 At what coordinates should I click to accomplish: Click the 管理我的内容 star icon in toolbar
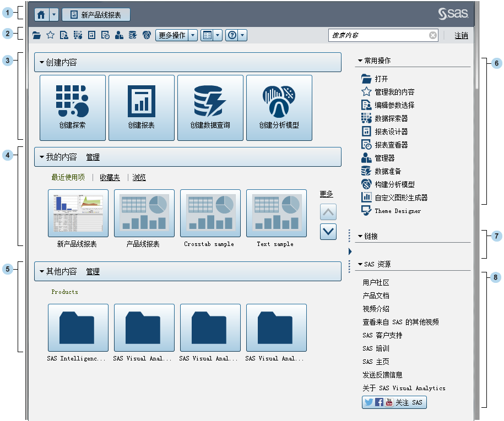[50, 35]
